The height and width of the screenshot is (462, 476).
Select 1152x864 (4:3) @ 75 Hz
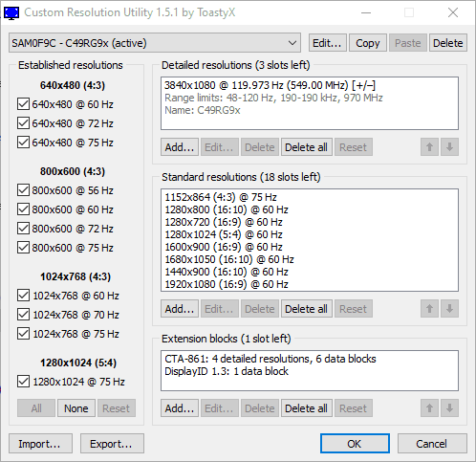point(310,197)
